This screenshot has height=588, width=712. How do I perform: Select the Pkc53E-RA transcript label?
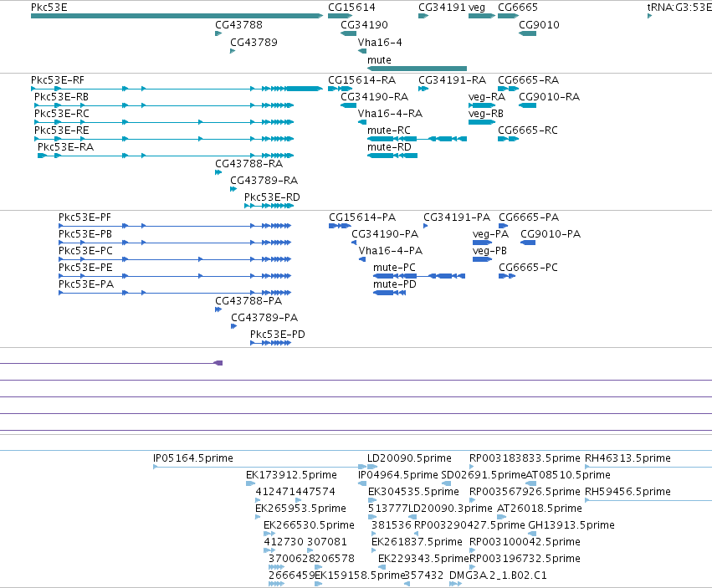tap(65, 146)
